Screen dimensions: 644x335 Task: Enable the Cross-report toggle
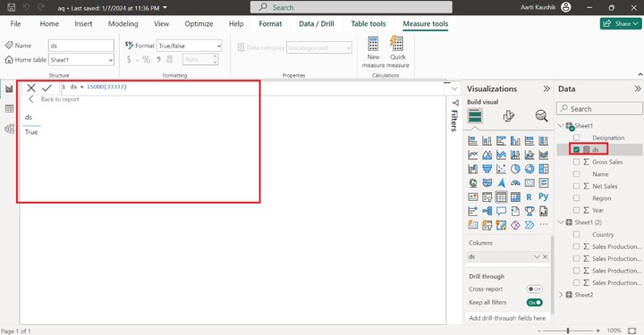click(534, 289)
